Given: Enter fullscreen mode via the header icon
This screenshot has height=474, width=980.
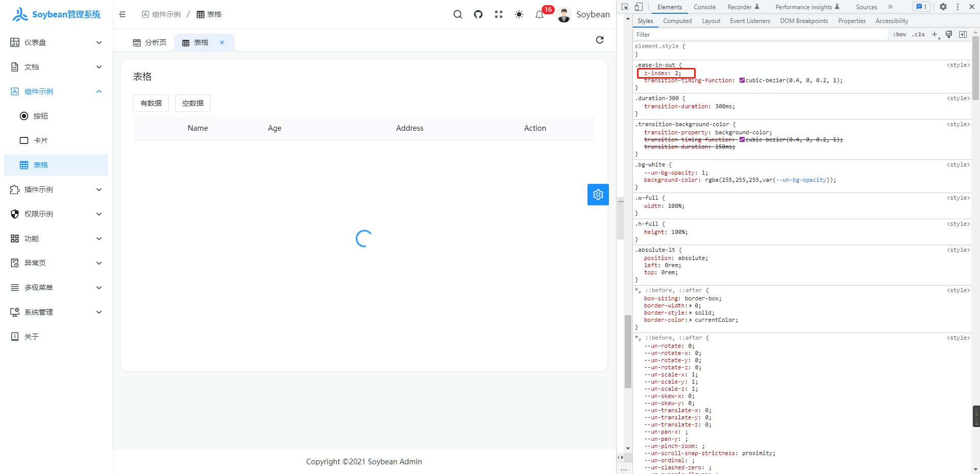Looking at the screenshot, I should [x=498, y=14].
